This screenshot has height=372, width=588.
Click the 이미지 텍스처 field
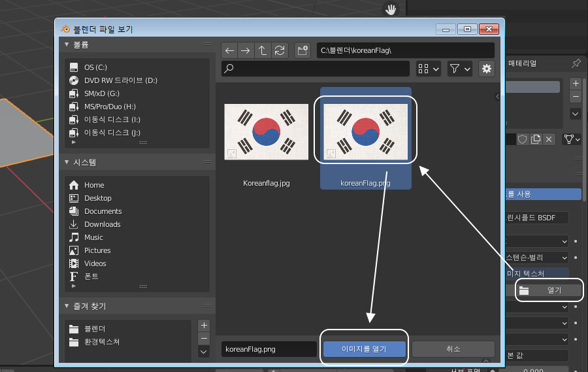coord(537,274)
